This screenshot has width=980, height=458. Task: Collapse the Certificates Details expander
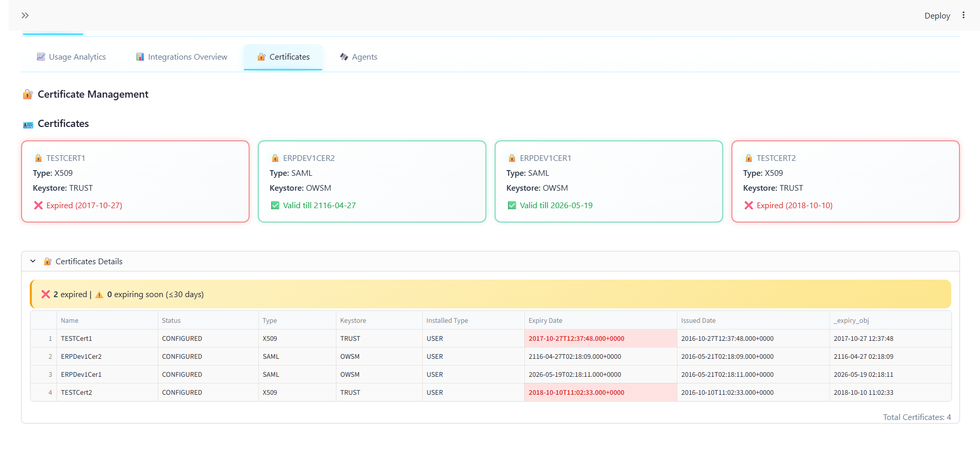(33, 261)
